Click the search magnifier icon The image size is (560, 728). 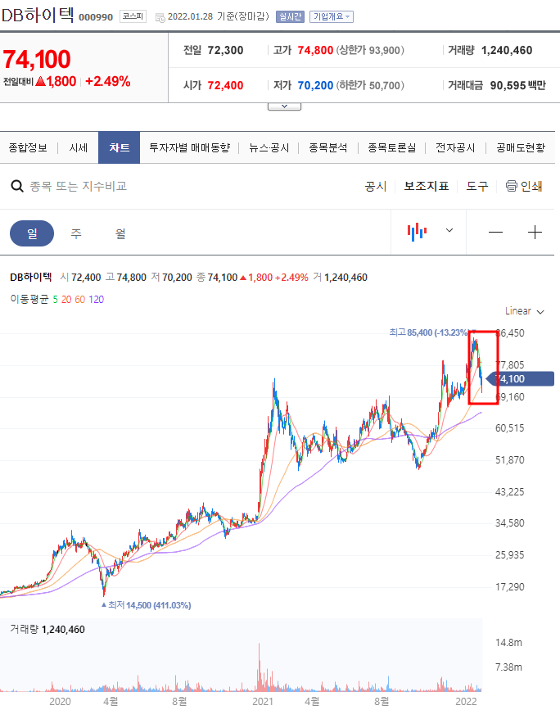tap(17, 187)
